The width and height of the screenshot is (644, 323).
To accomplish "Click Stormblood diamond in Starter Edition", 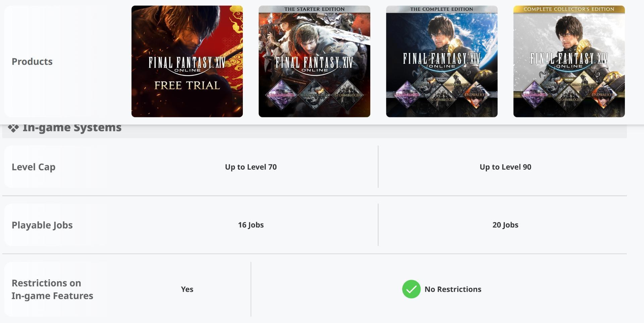I will pos(347,95).
